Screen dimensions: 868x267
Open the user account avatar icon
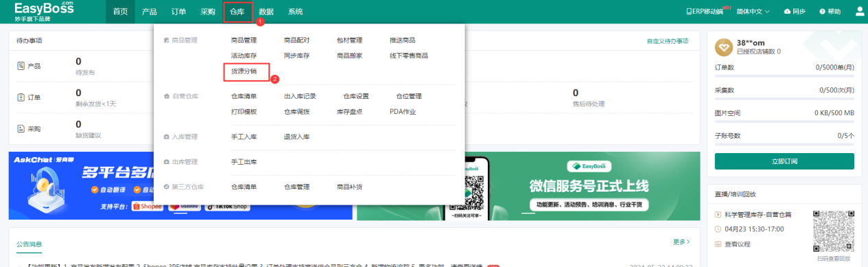(x=860, y=12)
